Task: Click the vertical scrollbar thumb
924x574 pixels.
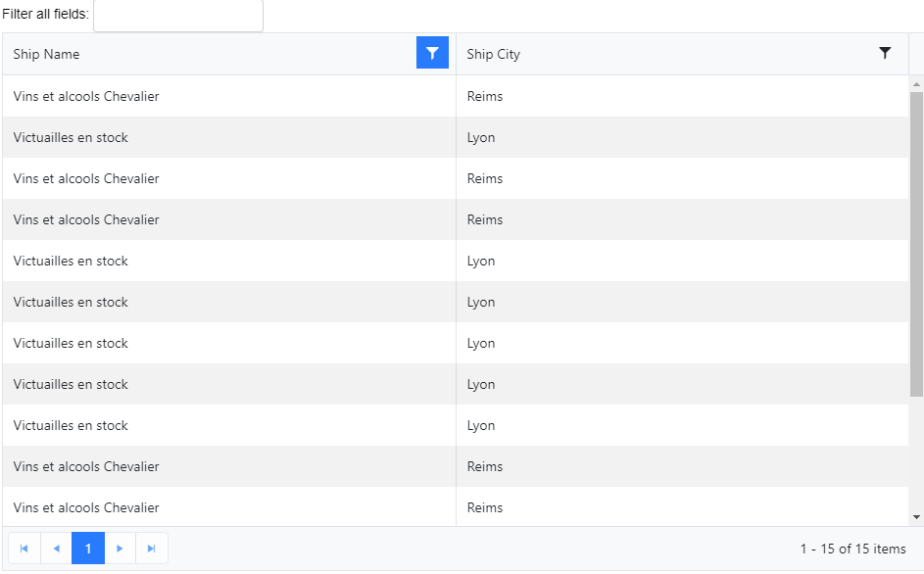Action: tap(916, 243)
